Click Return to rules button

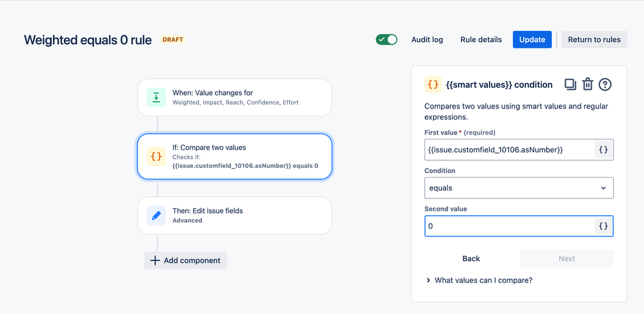pos(594,39)
